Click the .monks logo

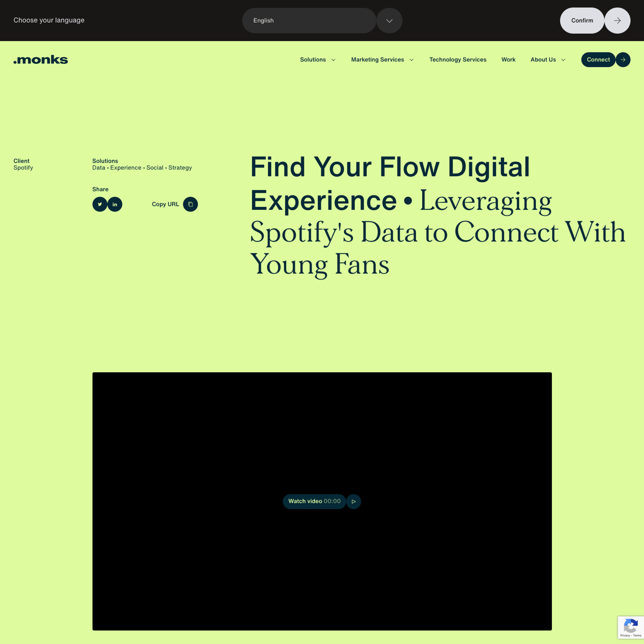pos(41,60)
